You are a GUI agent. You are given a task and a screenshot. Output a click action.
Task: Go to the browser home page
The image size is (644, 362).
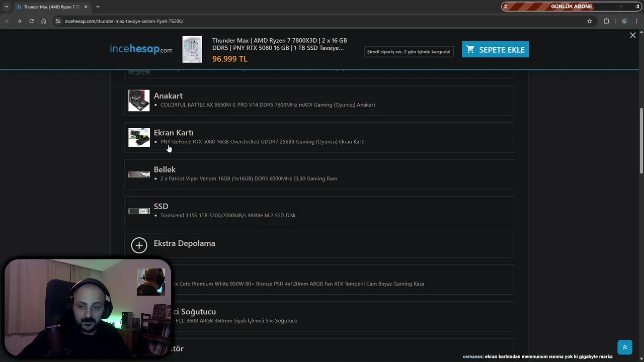[44, 21]
